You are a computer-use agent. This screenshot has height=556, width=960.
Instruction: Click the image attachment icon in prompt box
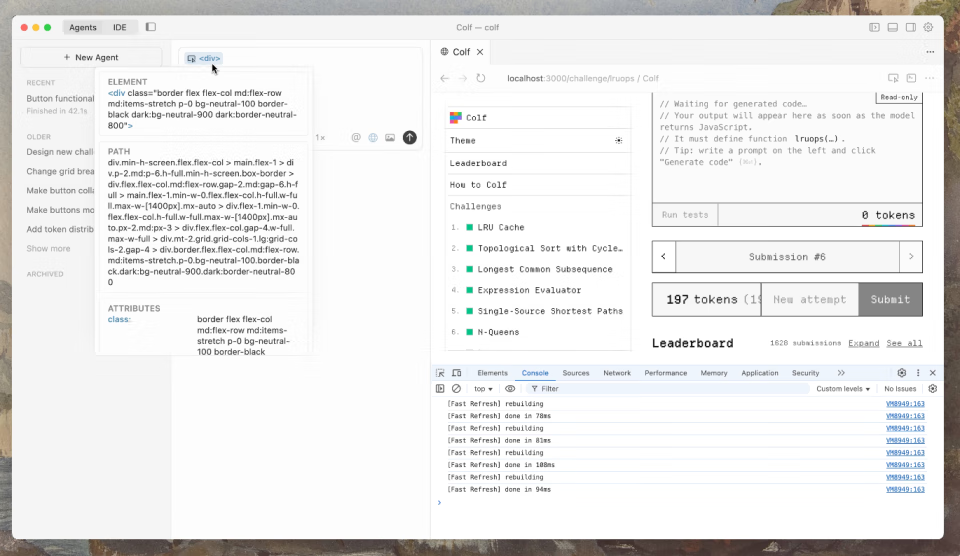coord(390,137)
